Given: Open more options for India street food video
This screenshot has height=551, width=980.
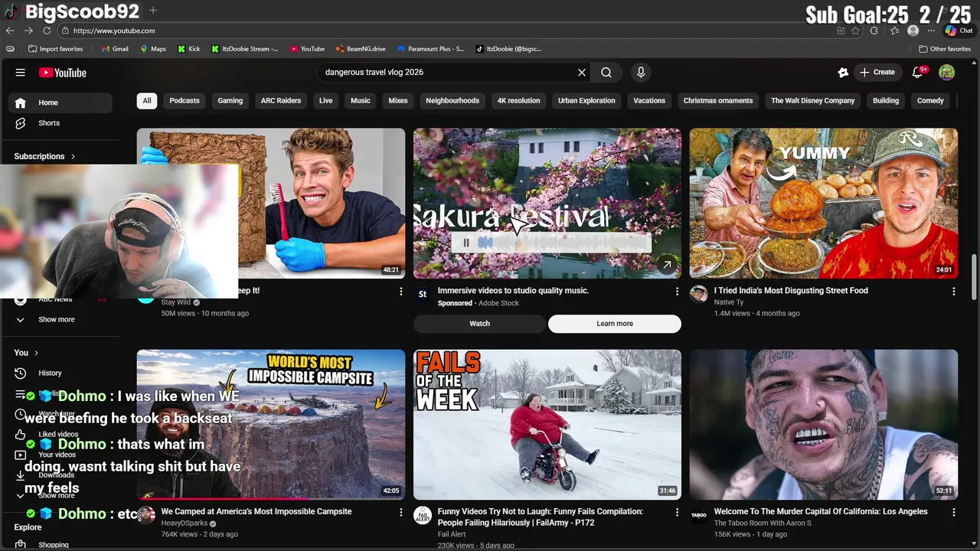Looking at the screenshot, I should point(953,292).
